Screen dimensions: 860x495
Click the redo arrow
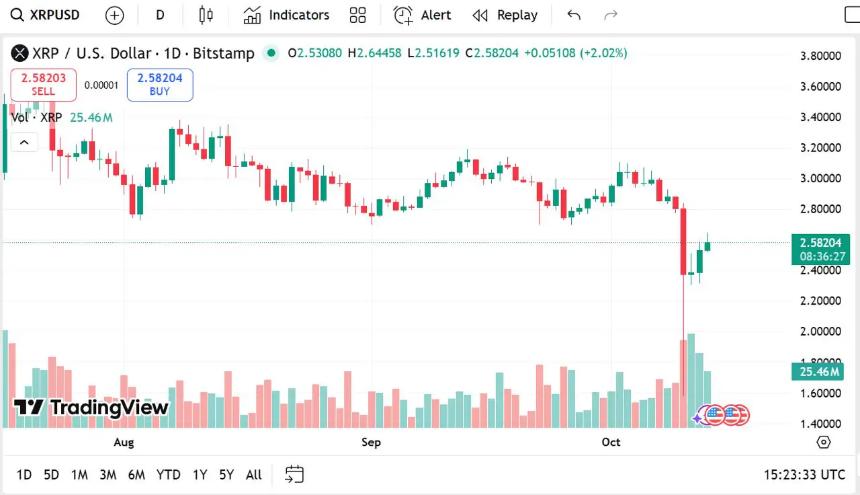(611, 15)
